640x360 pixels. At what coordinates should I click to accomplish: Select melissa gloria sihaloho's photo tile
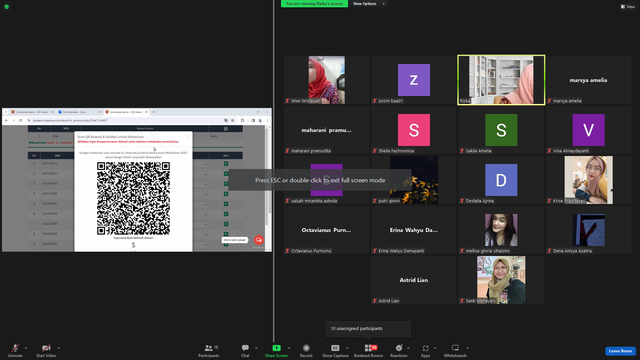(501, 230)
